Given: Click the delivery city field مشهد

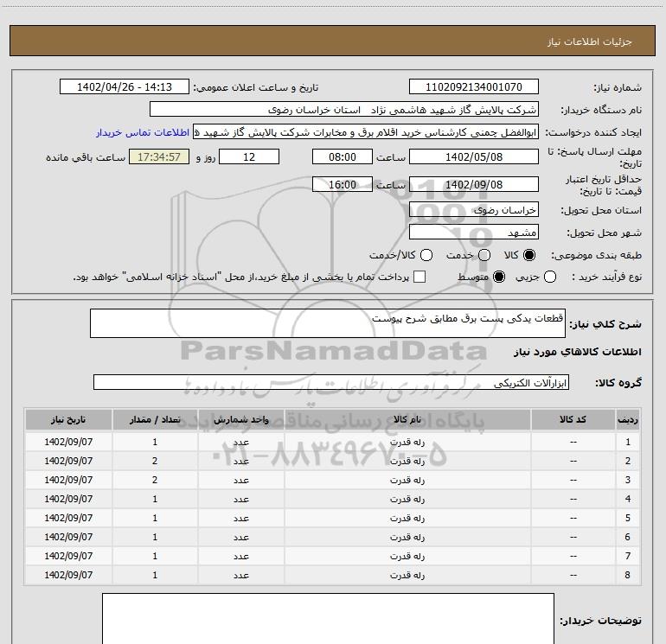Looking at the screenshot, I should coord(474,233).
